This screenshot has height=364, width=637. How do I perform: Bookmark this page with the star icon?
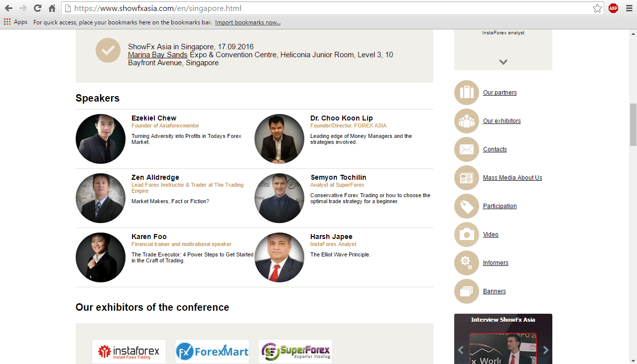(x=598, y=8)
